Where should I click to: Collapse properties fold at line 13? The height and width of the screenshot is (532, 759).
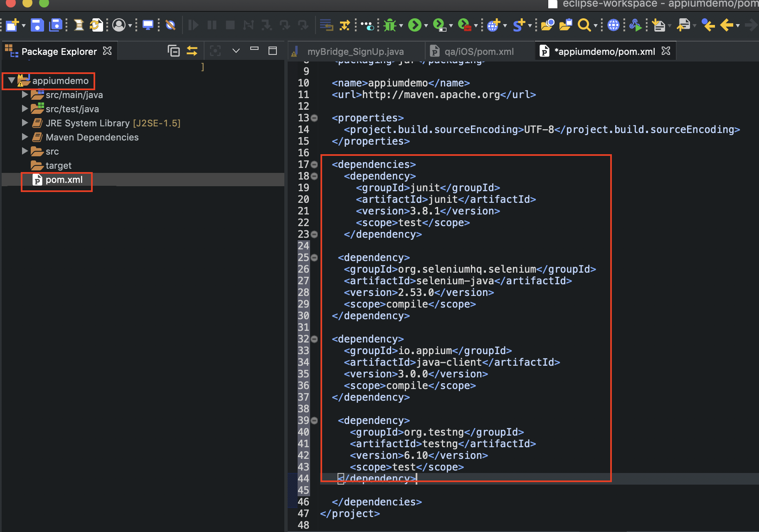(314, 118)
